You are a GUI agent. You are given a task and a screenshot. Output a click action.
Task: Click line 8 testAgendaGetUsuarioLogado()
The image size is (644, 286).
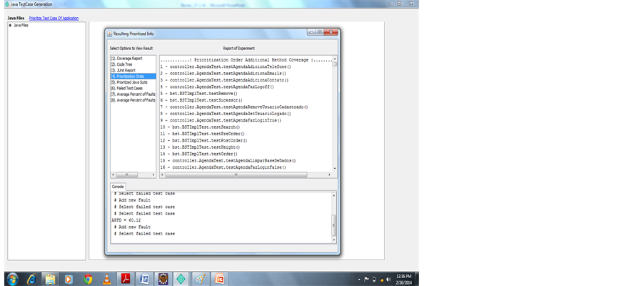(x=226, y=114)
